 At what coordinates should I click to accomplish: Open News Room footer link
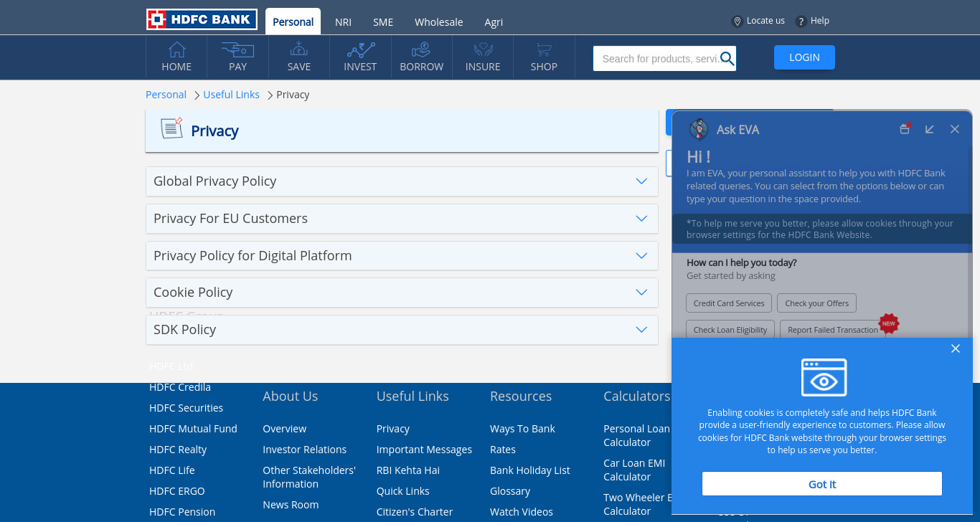click(x=291, y=505)
